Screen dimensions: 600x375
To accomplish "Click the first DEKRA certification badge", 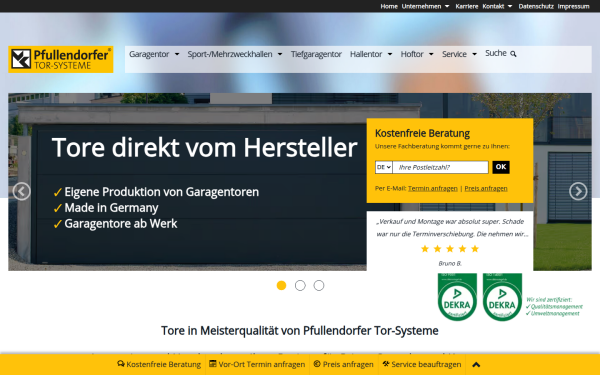I will point(457,297).
